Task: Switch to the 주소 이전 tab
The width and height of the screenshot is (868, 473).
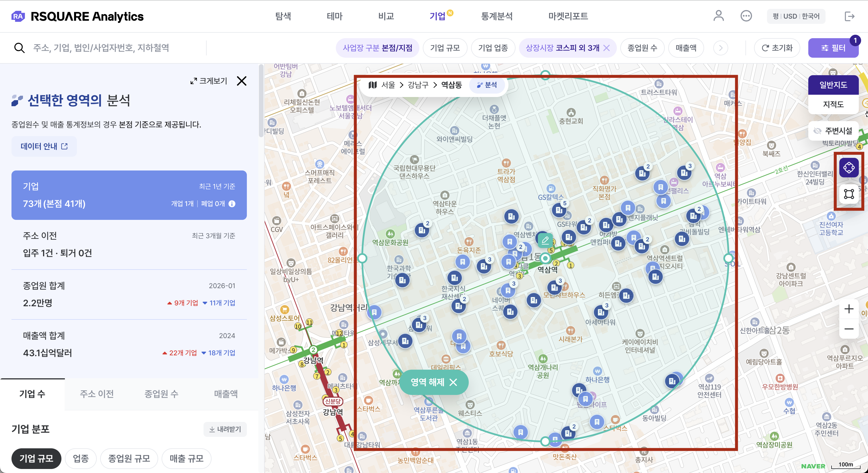Action: [x=97, y=393]
